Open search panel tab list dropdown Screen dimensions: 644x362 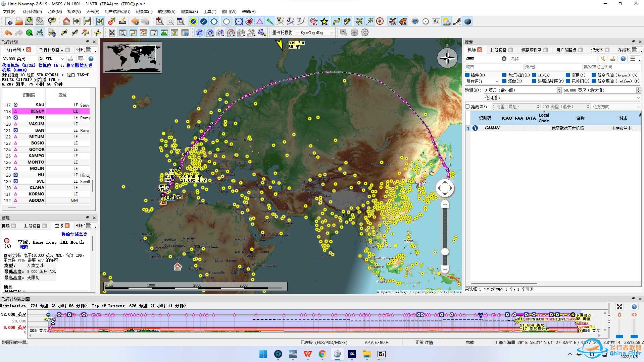(x=636, y=50)
